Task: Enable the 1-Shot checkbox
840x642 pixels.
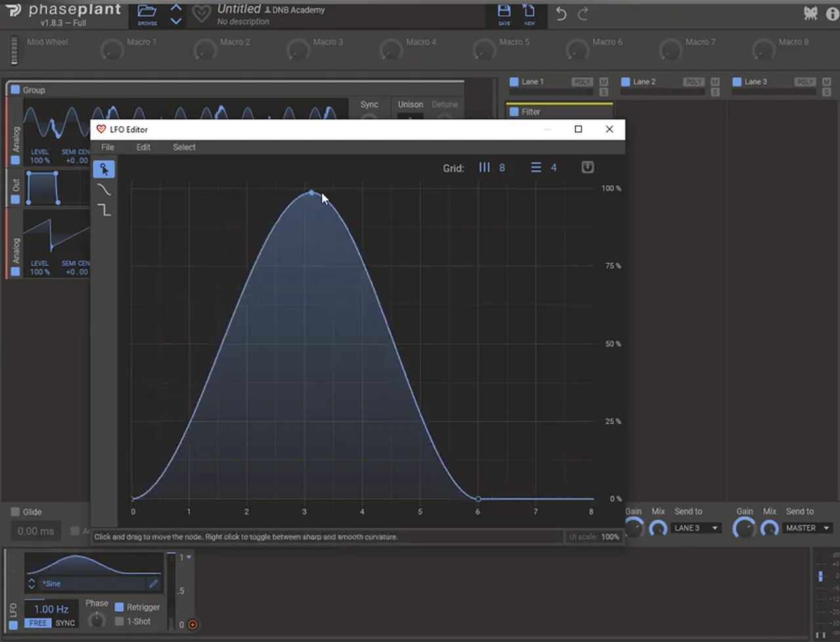Action: click(x=119, y=621)
